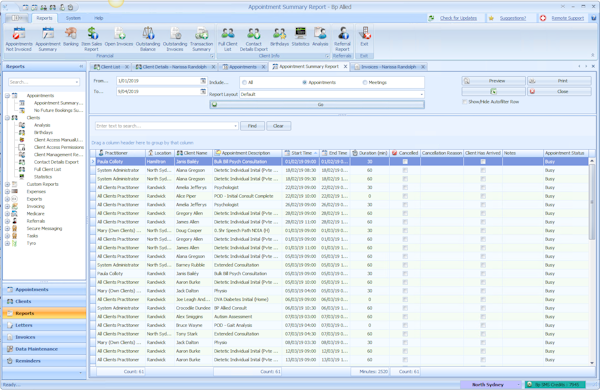Click the Find button
This screenshot has width=600, height=390.
coord(252,126)
